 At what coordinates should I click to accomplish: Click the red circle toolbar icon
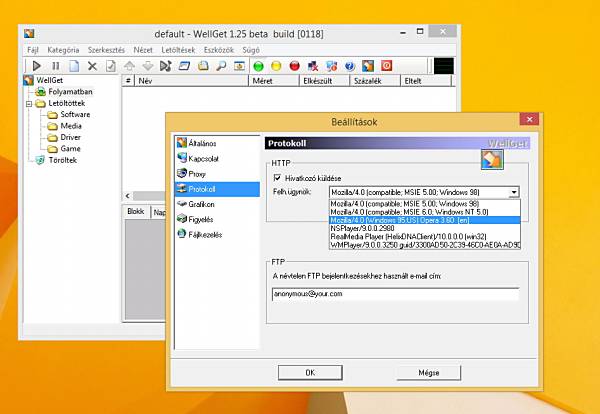click(x=295, y=66)
